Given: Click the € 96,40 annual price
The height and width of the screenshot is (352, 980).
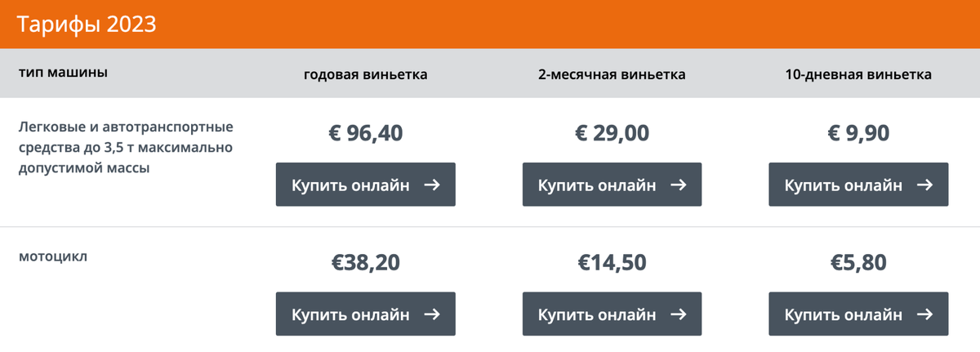Looking at the screenshot, I should (365, 133).
